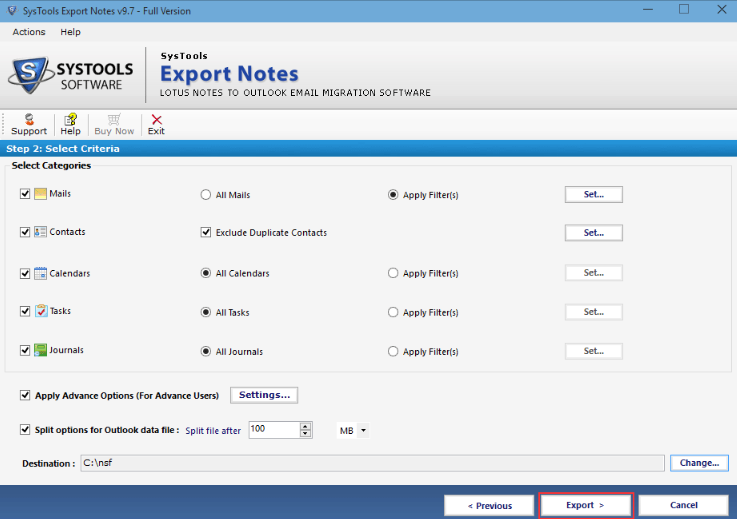Screen dimensions: 737x519
Task: Select the All Mails radio button
Action: [x=205, y=195]
